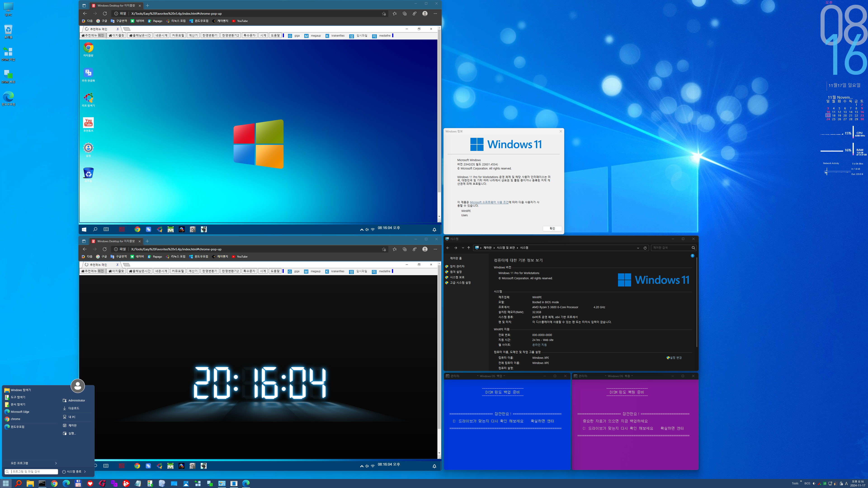Click 확인 button in Windows 정보 dialog

coord(552,228)
